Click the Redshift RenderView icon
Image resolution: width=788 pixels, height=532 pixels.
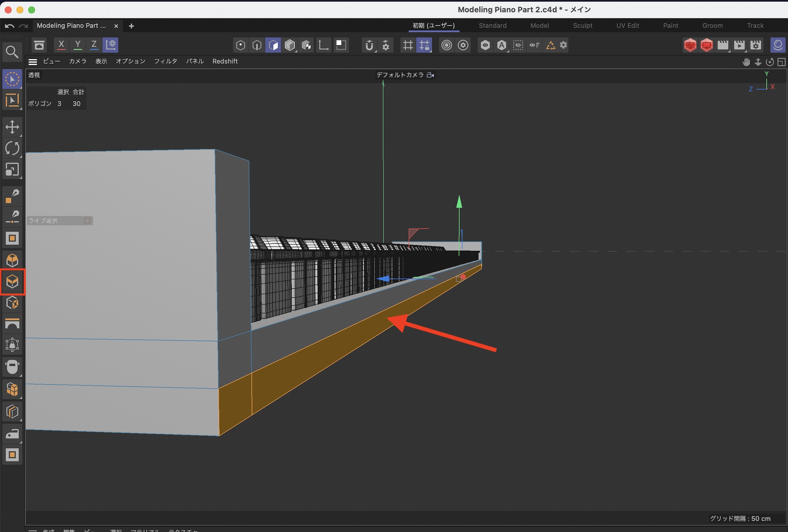(x=690, y=45)
